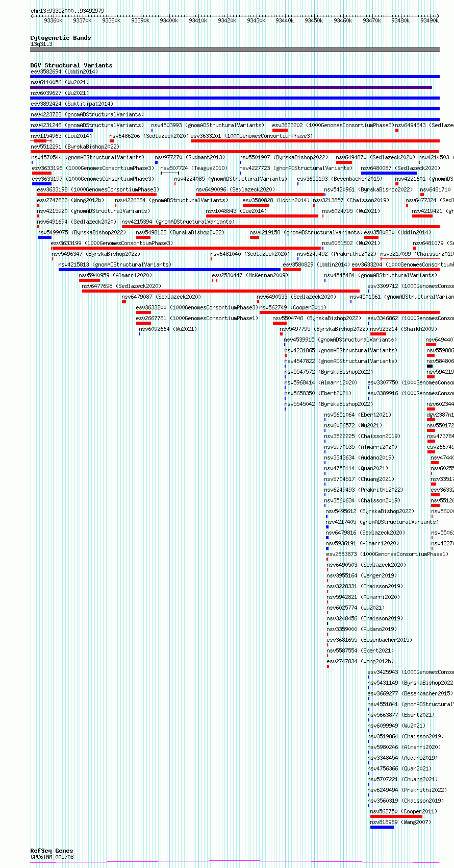The height and width of the screenshot is (868, 454).
Task: Click the esv3892424 (Suktitipat2014) label
Action: click(x=72, y=104)
